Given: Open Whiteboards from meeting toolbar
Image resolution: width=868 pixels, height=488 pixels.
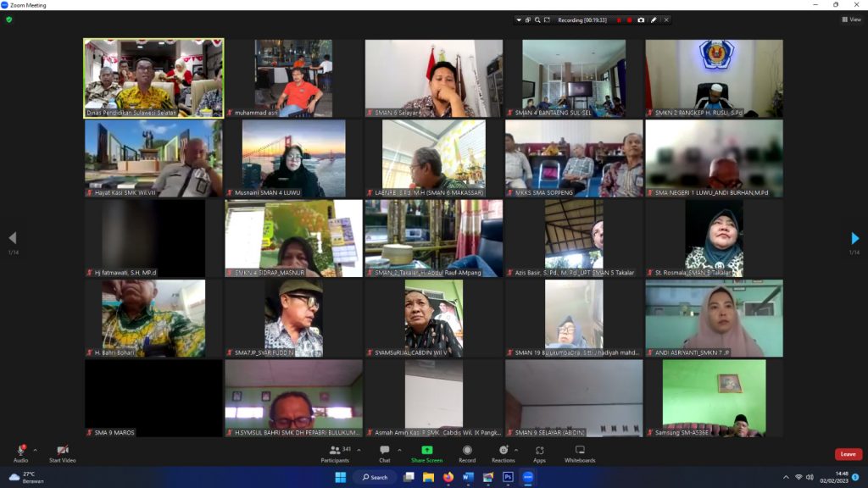Looking at the screenshot, I should [580, 450].
